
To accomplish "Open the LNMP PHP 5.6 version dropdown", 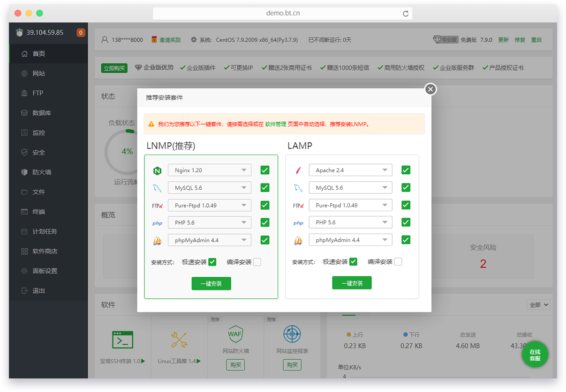I will (x=210, y=222).
